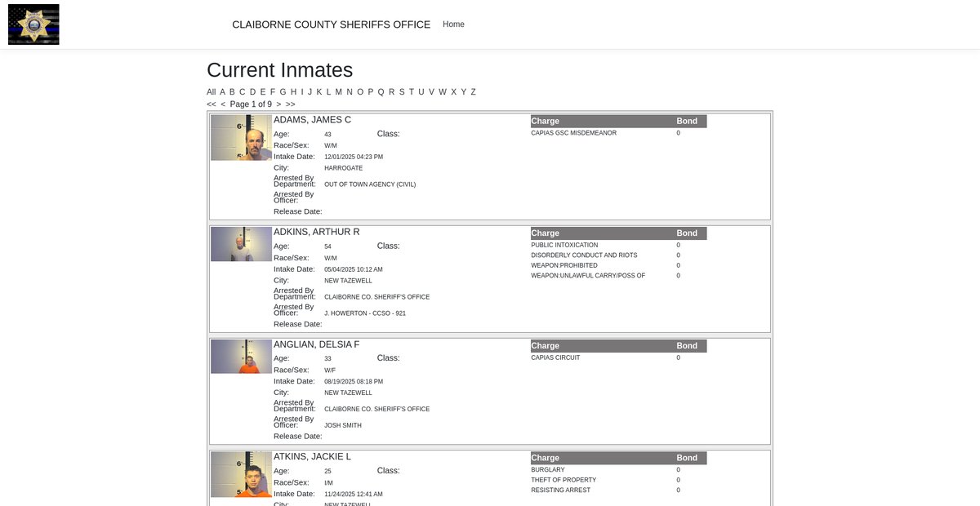Filter inmates by letter R
Image resolution: width=980 pixels, height=506 pixels.
coord(392,92)
